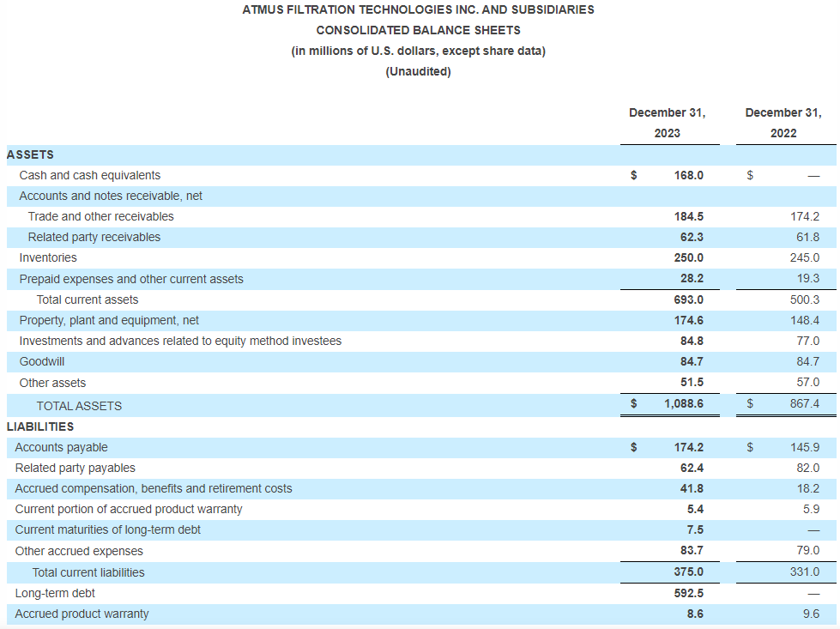The width and height of the screenshot is (840, 629).
Task: Select the inventories value 250.0
Action: pyautogui.click(x=688, y=257)
